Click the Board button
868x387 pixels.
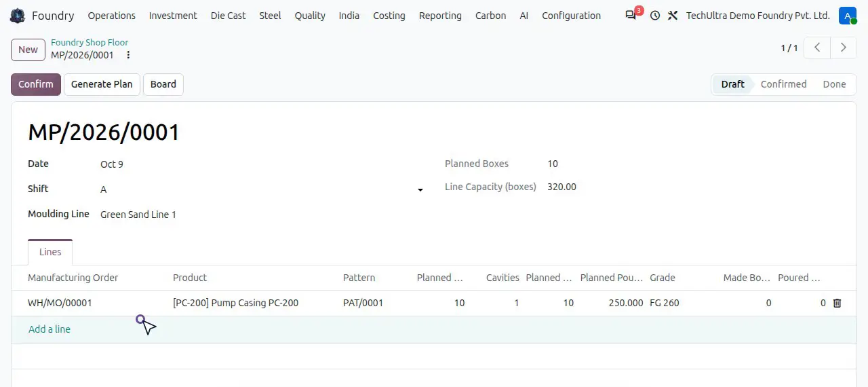click(x=163, y=84)
